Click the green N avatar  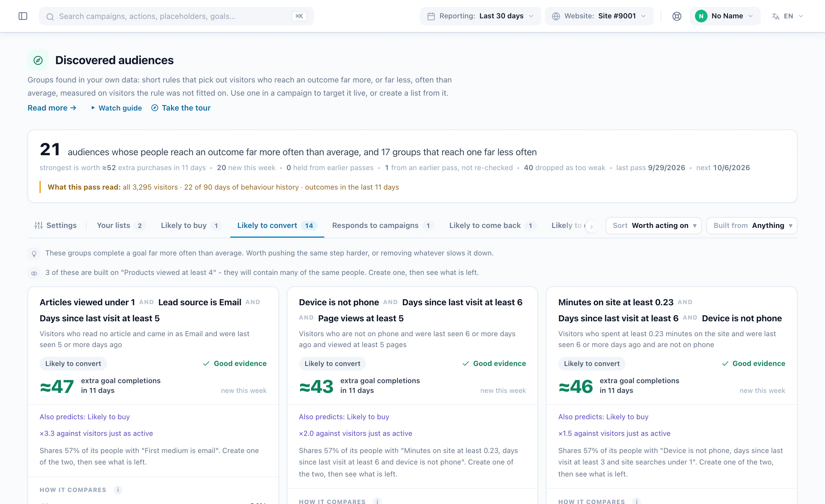(701, 16)
